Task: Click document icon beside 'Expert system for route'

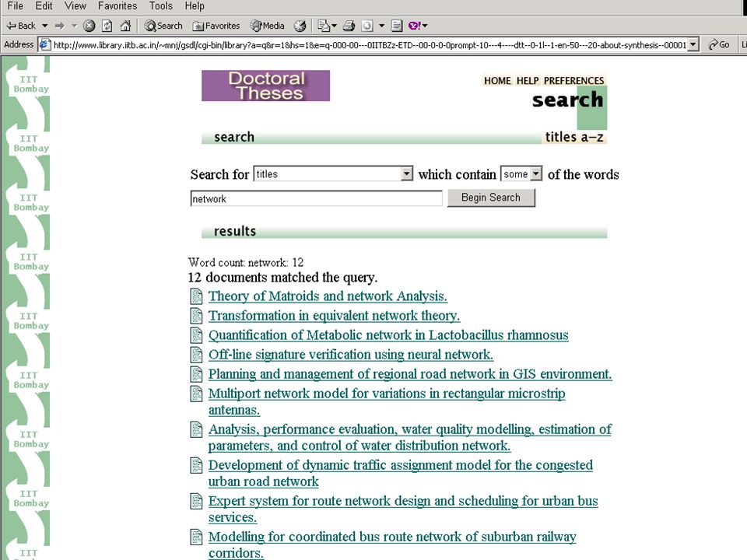Action: (196, 501)
